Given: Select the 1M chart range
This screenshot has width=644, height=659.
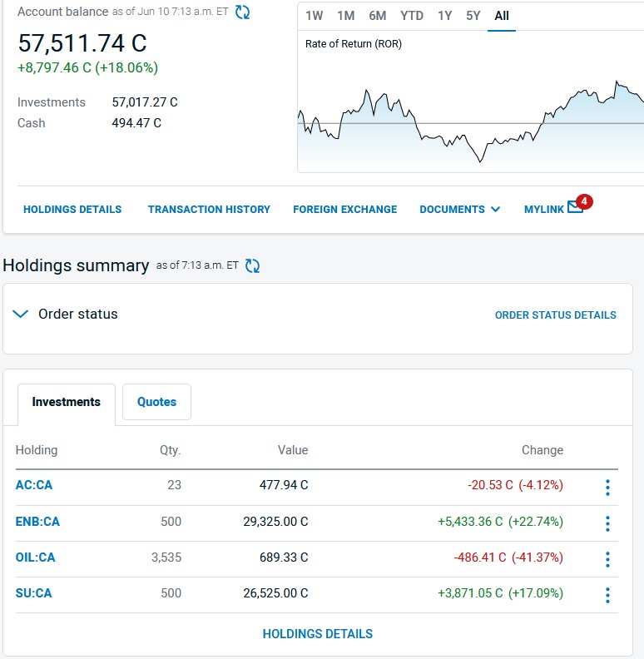Looking at the screenshot, I should point(346,16).
